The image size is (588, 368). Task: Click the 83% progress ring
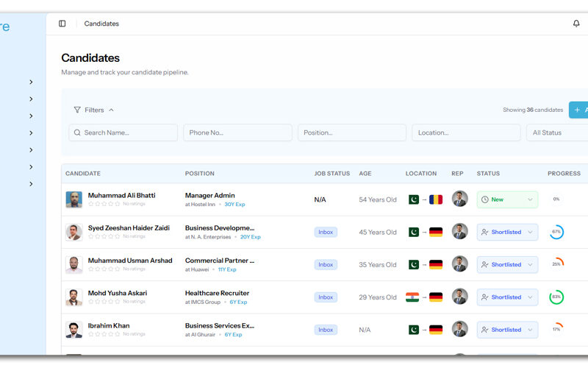pyautogui.click(x=556, y=297)
